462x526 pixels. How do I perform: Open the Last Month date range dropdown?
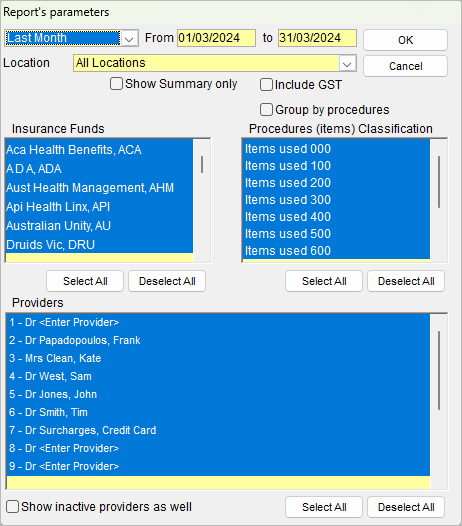pyautogui.click(x=130, y=38)
